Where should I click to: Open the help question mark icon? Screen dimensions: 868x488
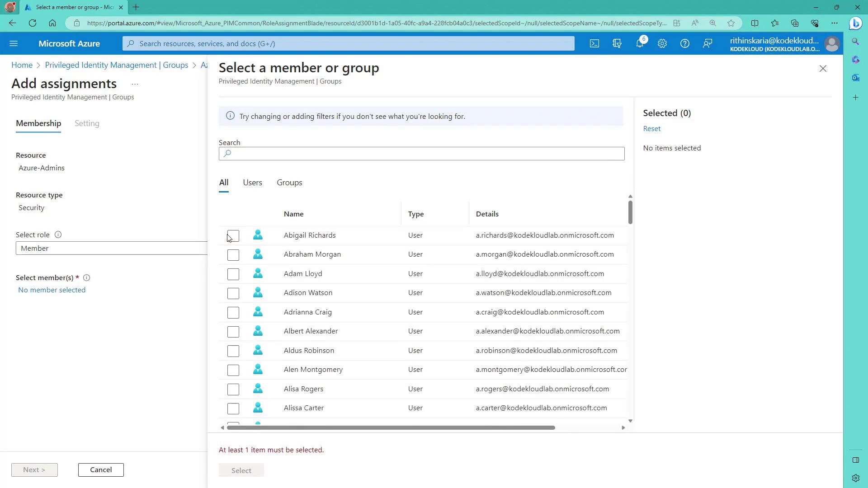point(684,43)
